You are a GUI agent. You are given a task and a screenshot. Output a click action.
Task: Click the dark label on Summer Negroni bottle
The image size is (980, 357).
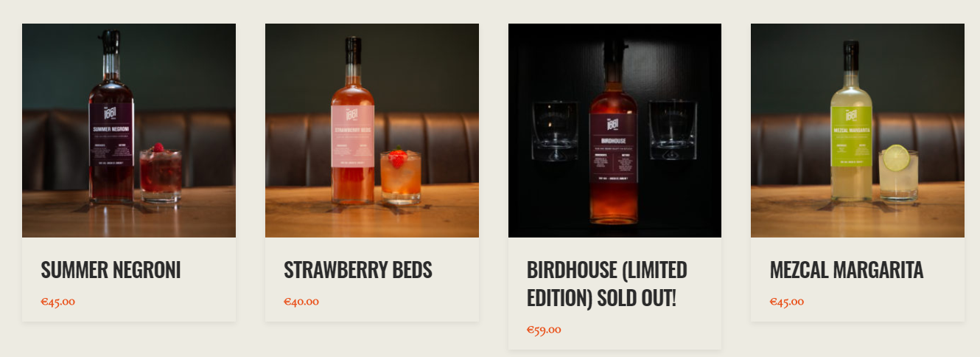(111, 134)
